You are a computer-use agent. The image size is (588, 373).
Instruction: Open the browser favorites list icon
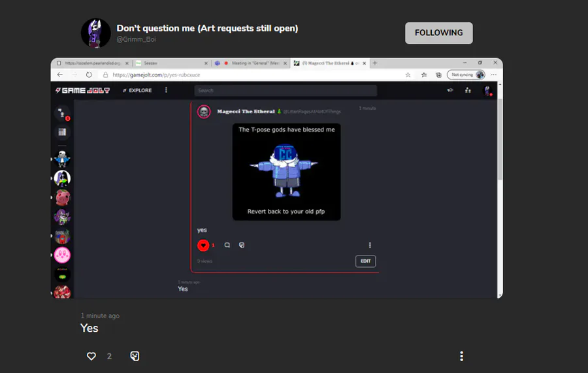[424, 75]
